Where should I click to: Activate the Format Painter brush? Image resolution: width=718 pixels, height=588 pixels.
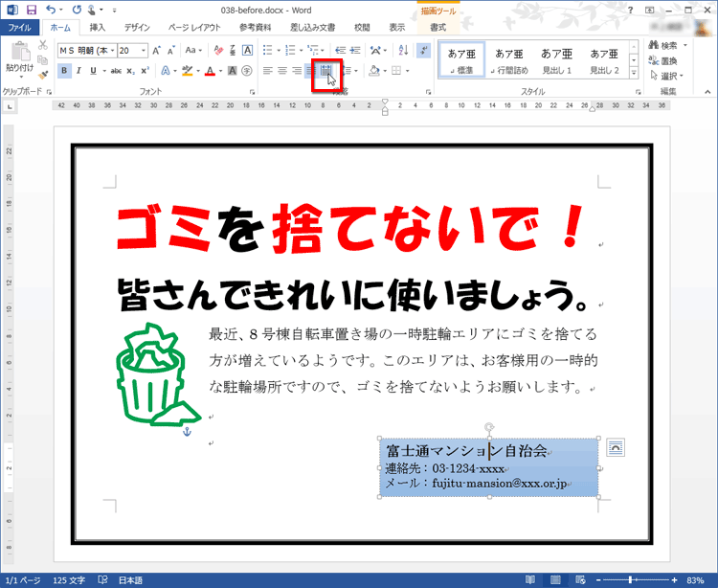tap(42, 75)
